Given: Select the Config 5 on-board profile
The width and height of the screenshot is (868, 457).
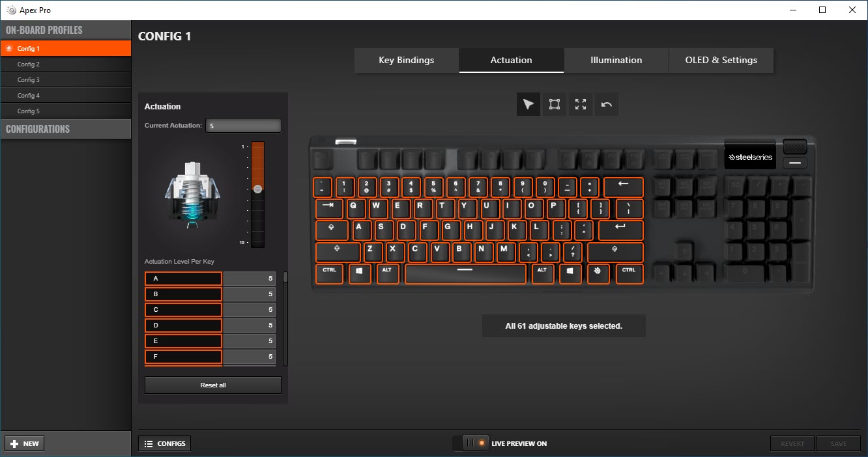Looking at the screenshot, I should 66,111.
